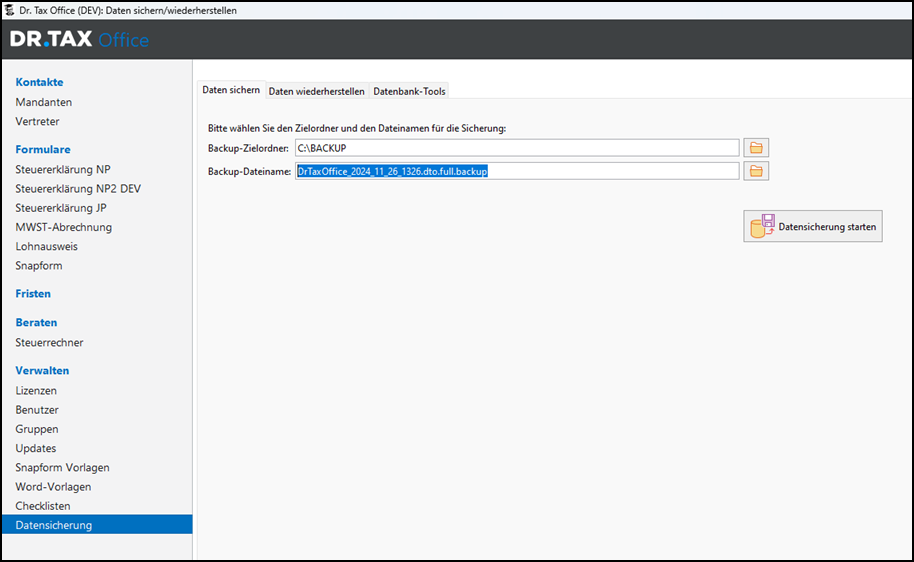Open the Formulare section heading
Image resolution: width=914 pixels, height=562 pixels.
[43, 149]
